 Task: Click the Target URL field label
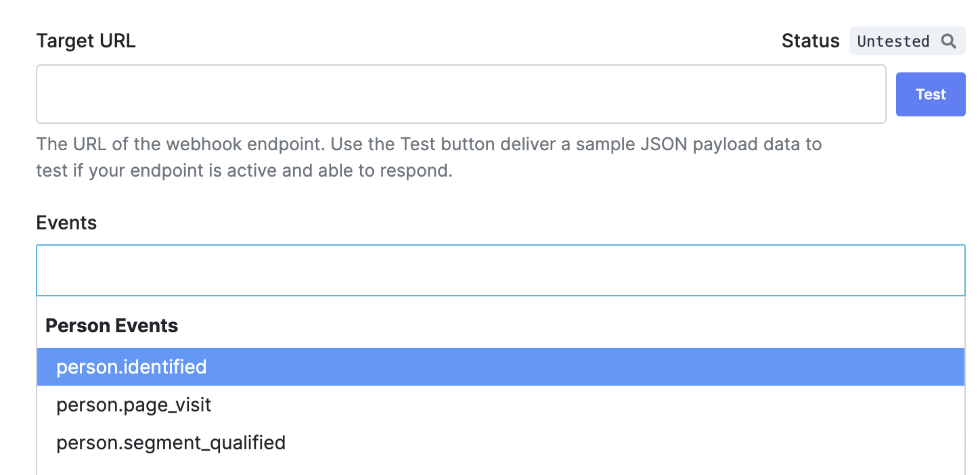pos(86,41)
